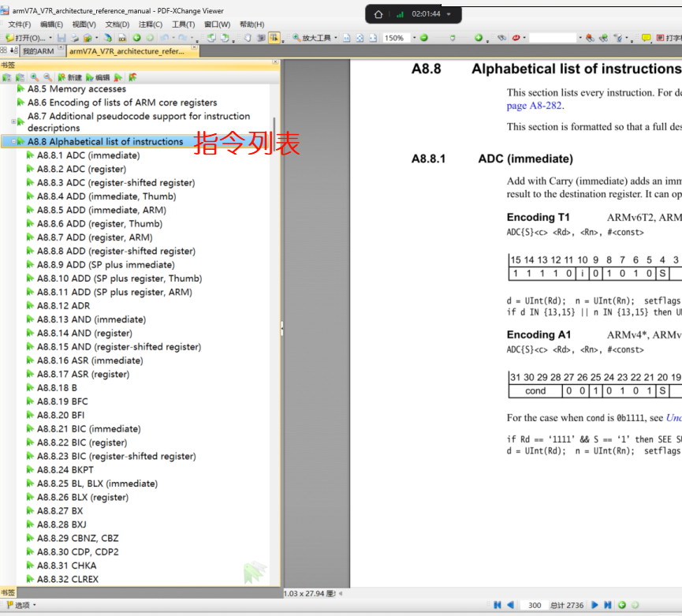Go to next page arrow
The image size is (682, 616).
click(x=594, y=605)
